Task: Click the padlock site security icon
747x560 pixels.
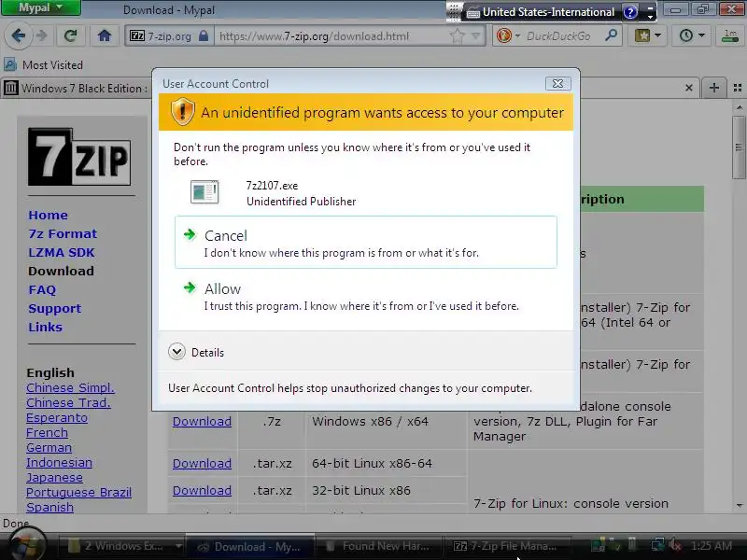Action: coord(204,36)
